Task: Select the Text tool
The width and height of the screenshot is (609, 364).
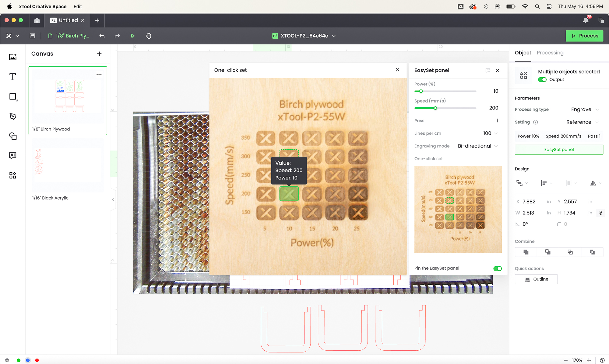Action: 12,77
